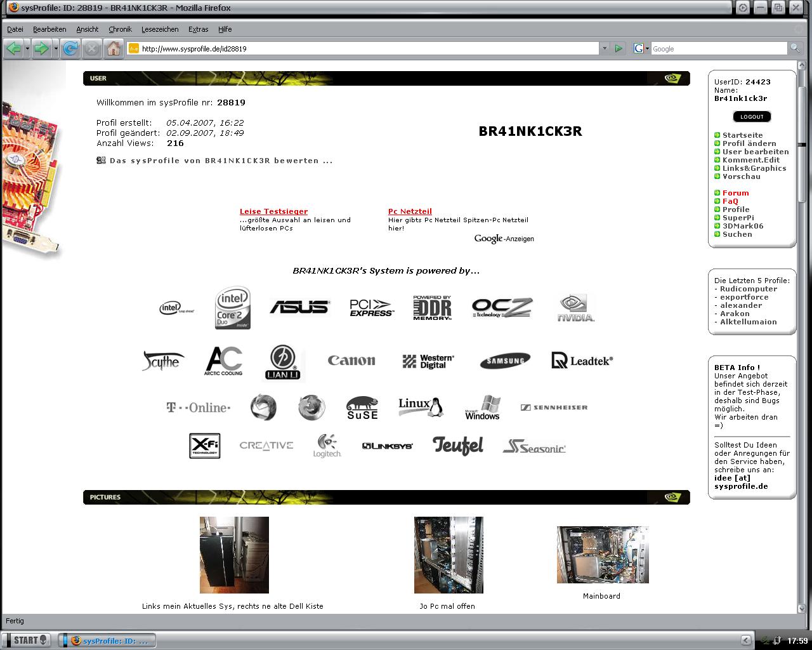The image size is (812, 650).
Task: Click the DDR Memory logo
Action: click(432, 308)
